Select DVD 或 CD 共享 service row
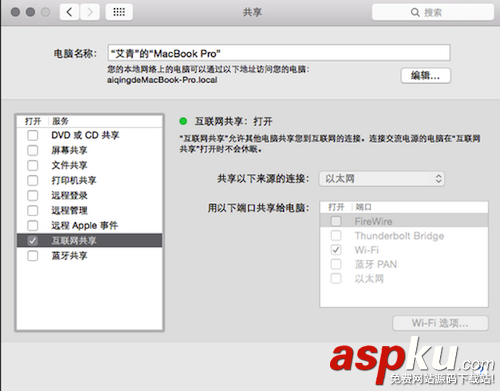Viewport: 500px width, 391px height. tap(89, 135)
